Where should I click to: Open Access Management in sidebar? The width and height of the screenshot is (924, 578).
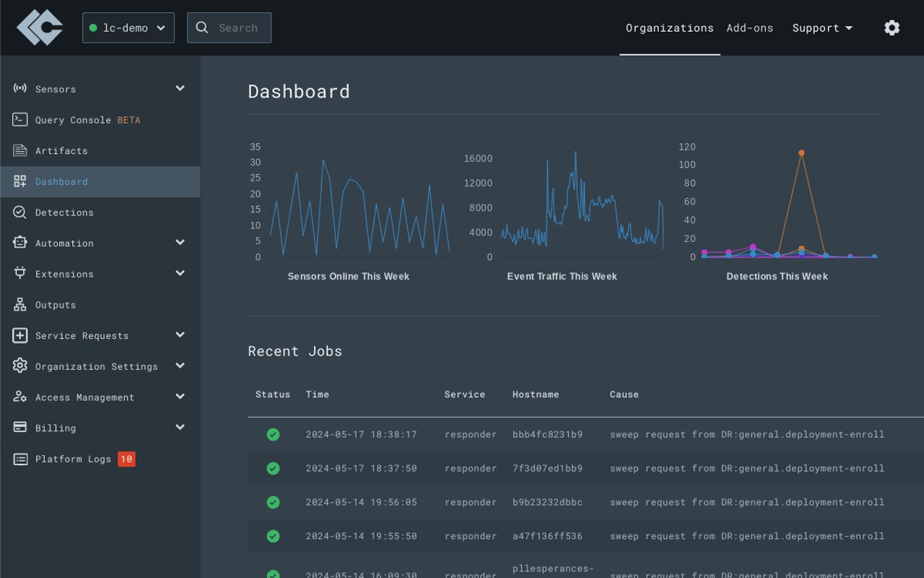[84, 397]
